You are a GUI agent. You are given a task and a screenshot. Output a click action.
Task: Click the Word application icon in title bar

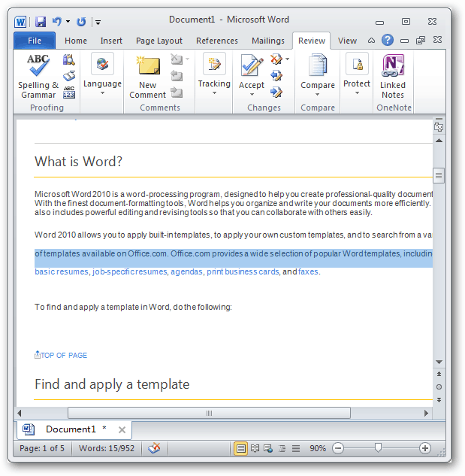(20, 22)
